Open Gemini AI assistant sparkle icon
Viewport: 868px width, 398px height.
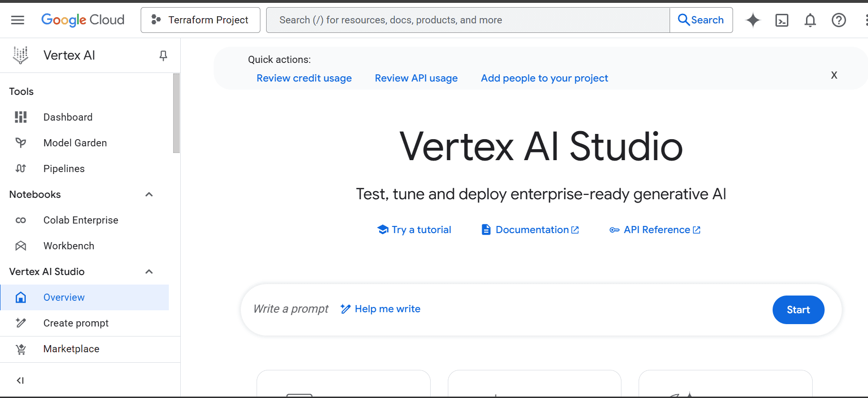point(753,20)
